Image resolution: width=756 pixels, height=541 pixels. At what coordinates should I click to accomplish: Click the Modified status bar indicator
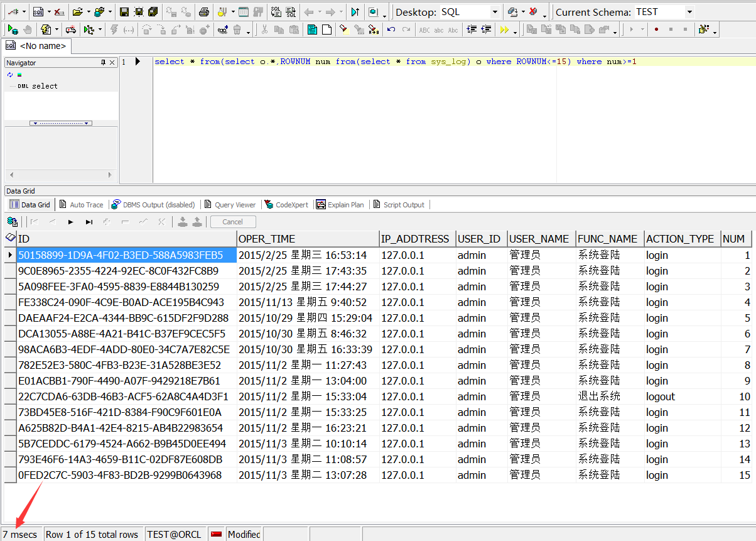tap(244, 534)
